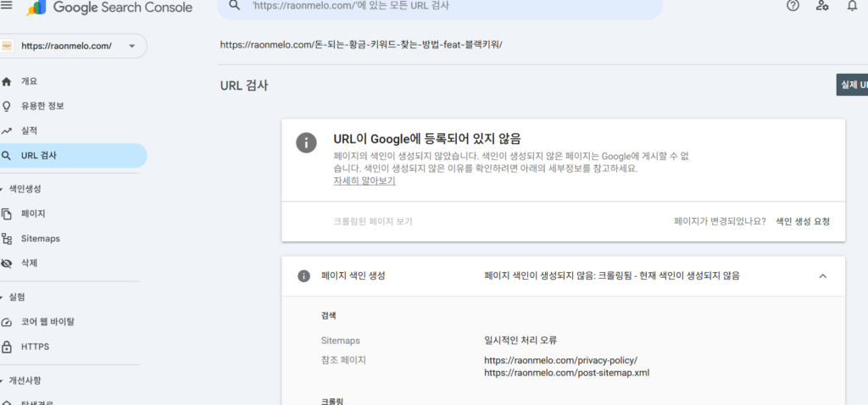The height and width of the screenshot is (405, 868).
Task: Click the magnifier icon beside URL 검사
Action: click(6, 155)
